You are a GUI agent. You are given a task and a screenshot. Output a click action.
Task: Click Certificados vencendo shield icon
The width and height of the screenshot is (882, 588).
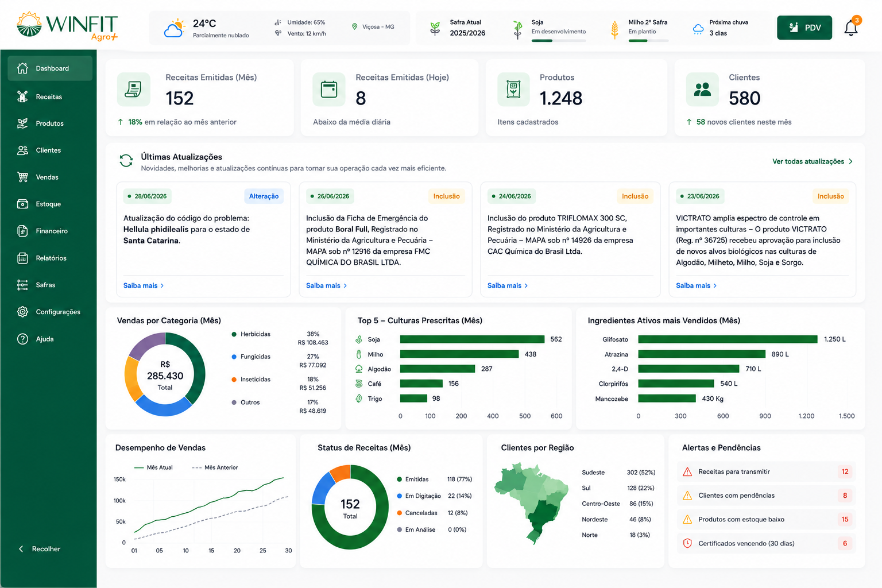687,543
